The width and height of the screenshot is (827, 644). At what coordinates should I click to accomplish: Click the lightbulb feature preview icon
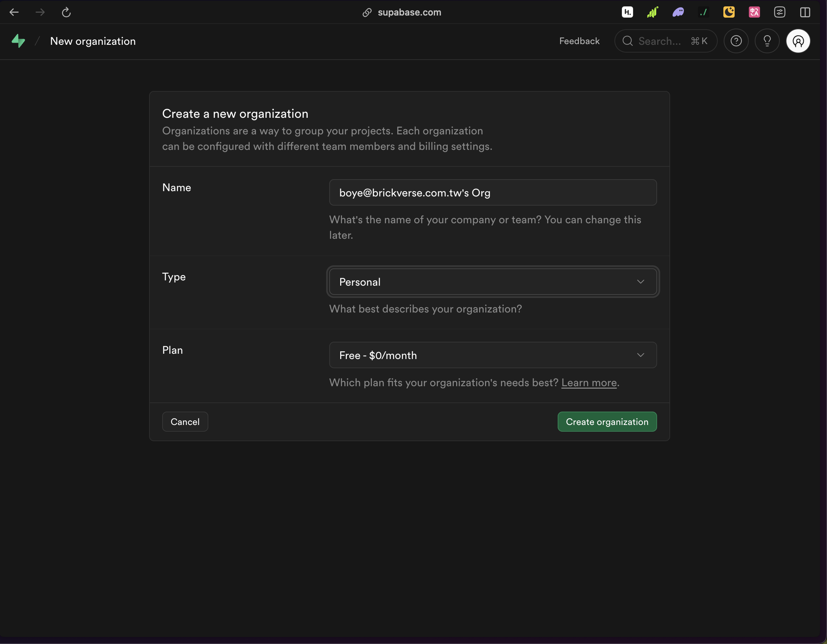click(x=767, y=41)
